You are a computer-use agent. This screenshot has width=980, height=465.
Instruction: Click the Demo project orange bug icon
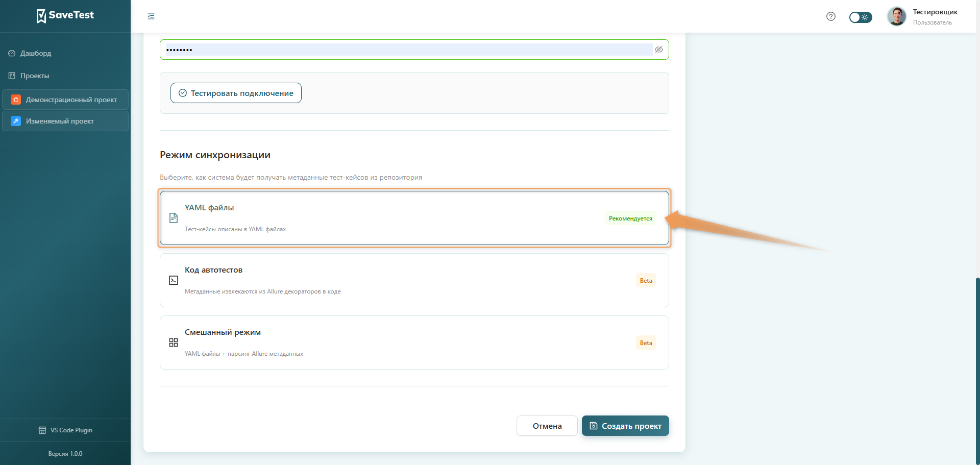tap(16, 100)
